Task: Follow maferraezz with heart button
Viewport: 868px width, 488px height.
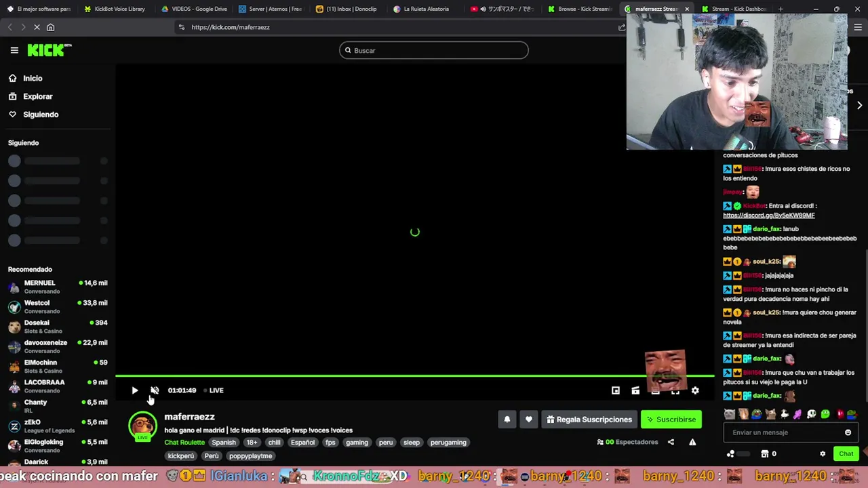Action: 529,420
